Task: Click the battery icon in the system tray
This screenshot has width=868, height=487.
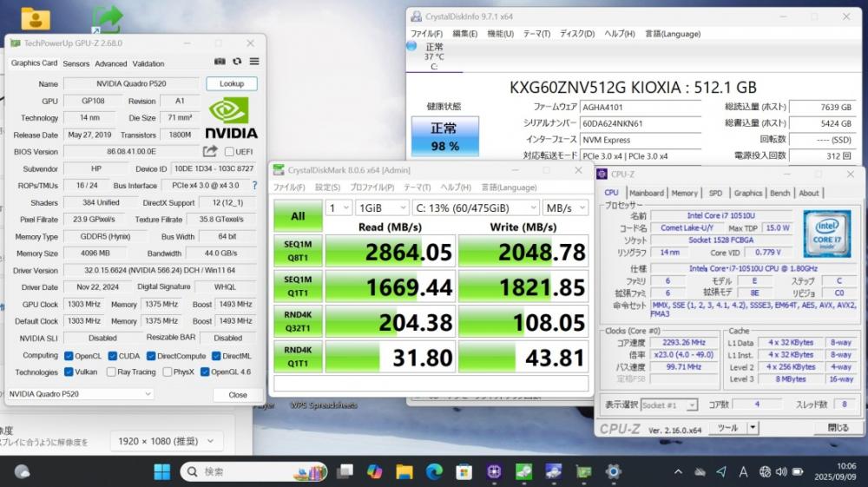Action: 798,471
